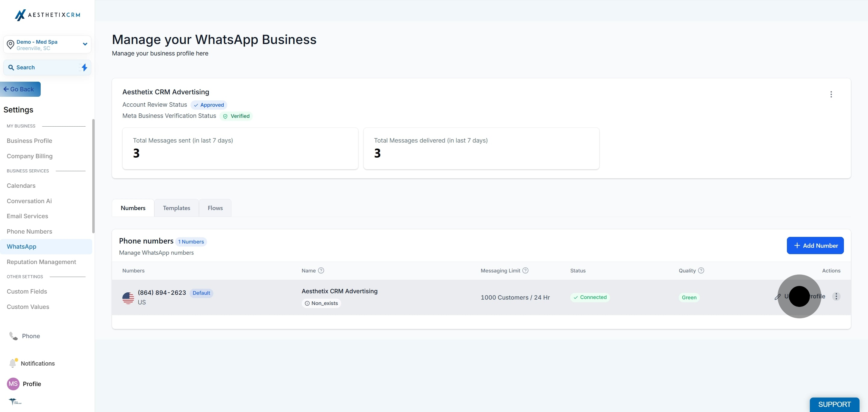Click the Go Back button

point(20,89)
